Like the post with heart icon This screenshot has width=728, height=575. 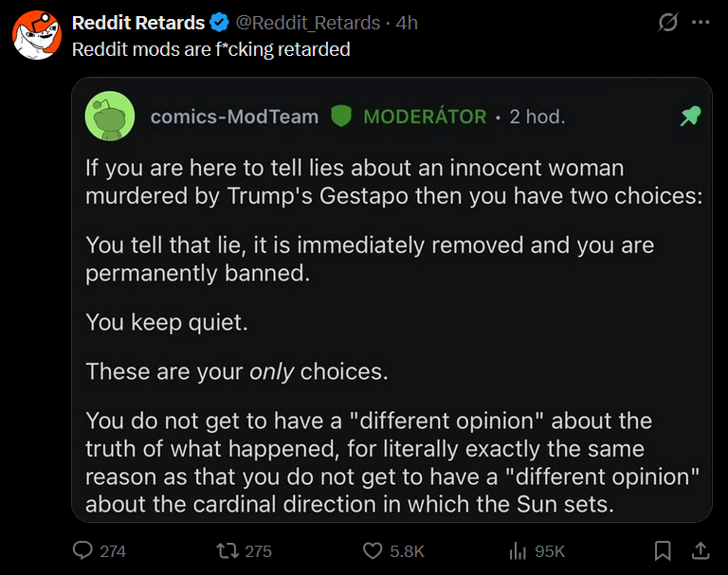(373, 551)
